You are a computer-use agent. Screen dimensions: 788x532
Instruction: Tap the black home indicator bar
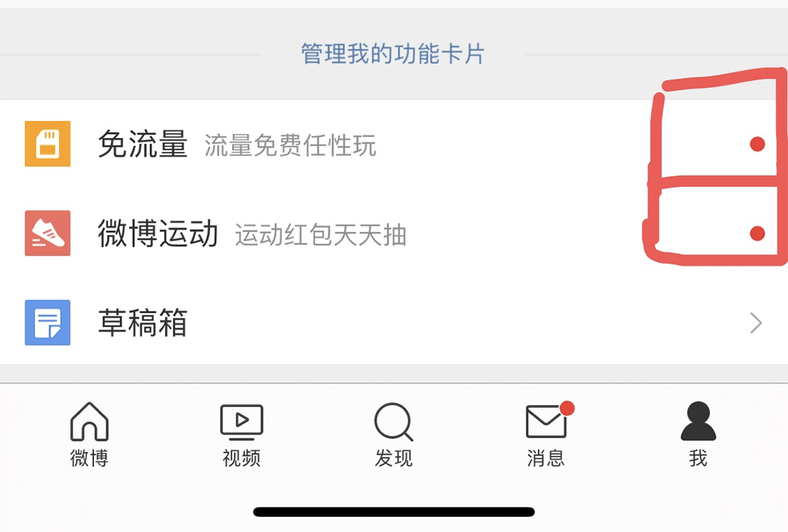394,512
